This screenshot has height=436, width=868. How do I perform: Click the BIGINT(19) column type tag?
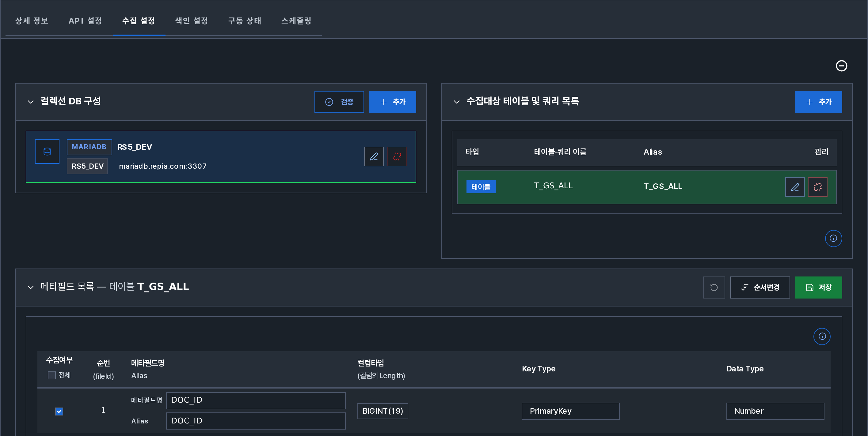click(383, 411)
